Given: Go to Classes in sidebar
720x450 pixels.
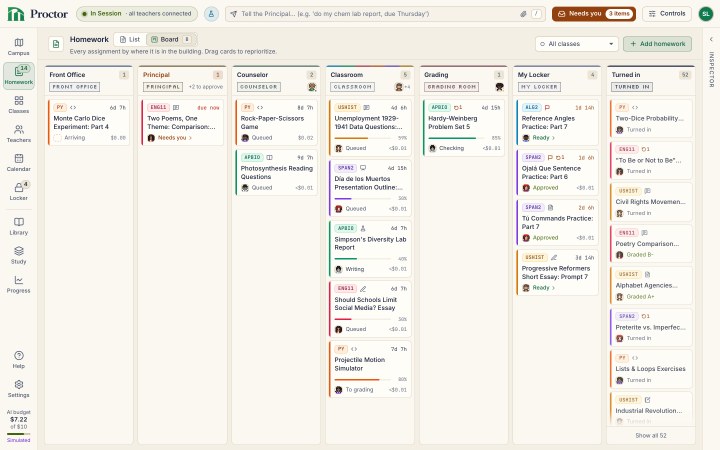Looking at the screenshot, I should [18, 105].
